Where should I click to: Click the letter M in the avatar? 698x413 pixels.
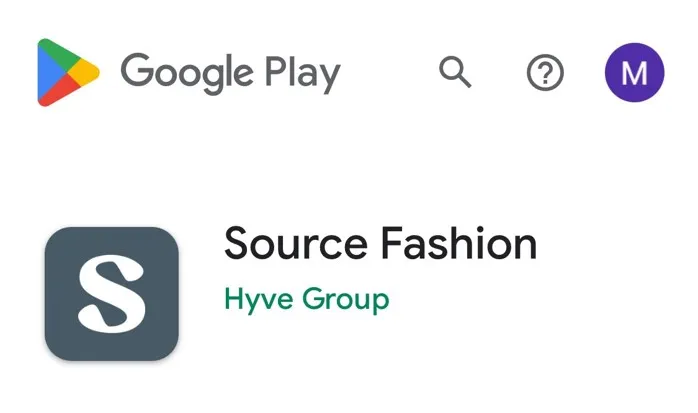click(x=634, y=73)
